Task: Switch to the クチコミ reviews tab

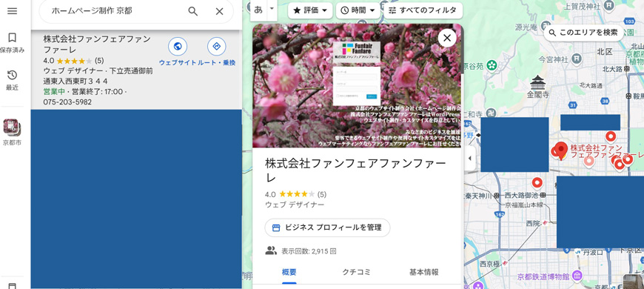Action: click(x=357, y=272)
